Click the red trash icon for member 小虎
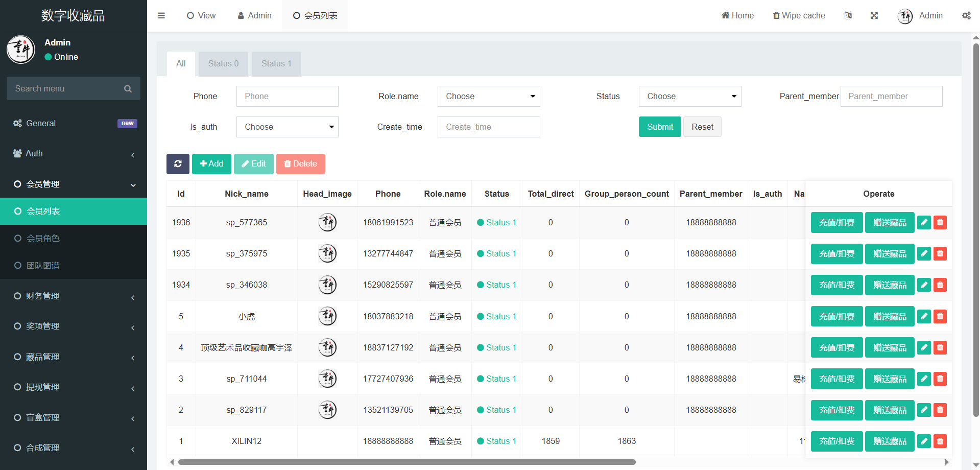This screenshot has width=980, height=470. [x=940, y=316]
